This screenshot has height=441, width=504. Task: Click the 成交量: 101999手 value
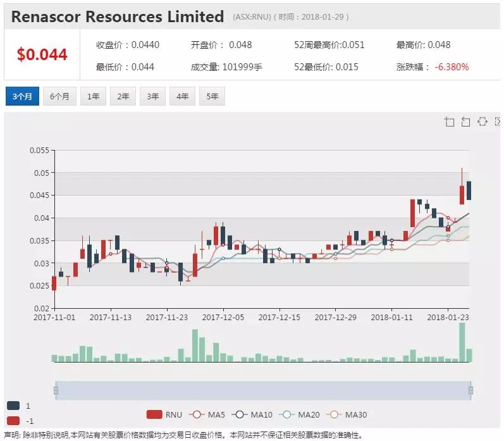click(x=226, y=67)
